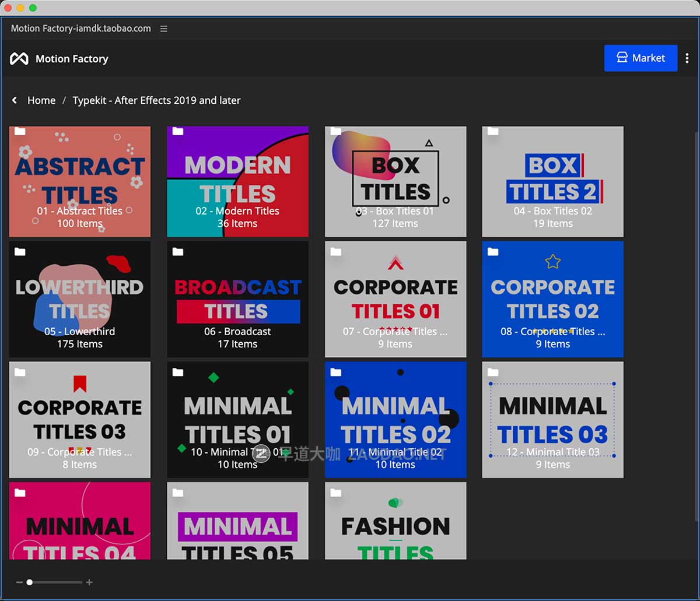Click folder icon on Box Titles 2 card
This screenshot has height=601, width=700.
[493, 131]
